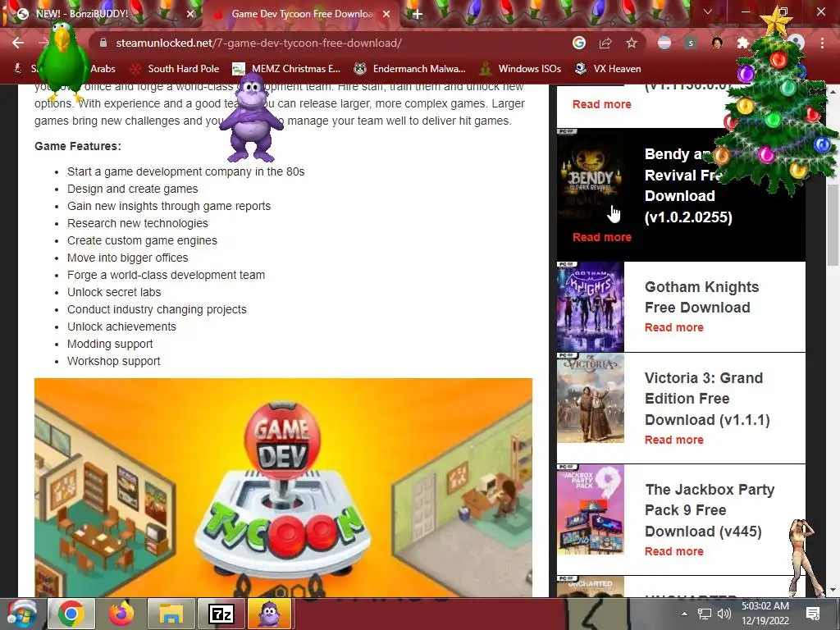Click the Share page icon
Viewport: 840px width, 630px height.
tap(605, 43)
